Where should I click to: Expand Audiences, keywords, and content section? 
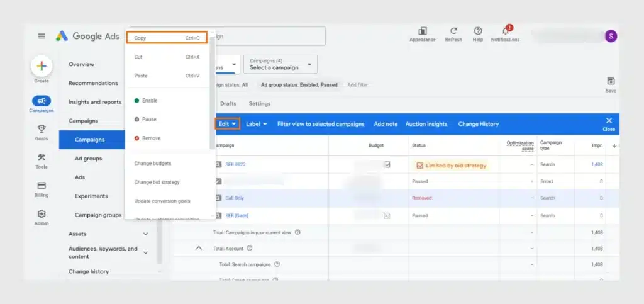click(x=145, y=252)
